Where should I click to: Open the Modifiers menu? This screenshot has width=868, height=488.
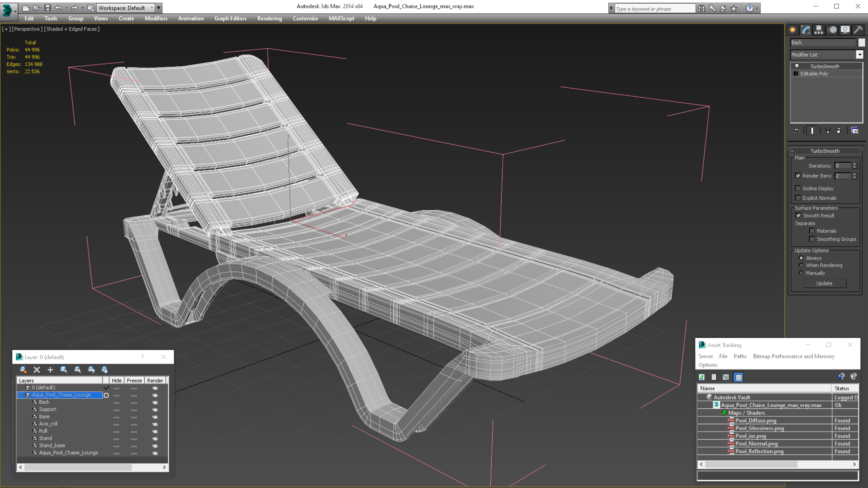[156, 18]
